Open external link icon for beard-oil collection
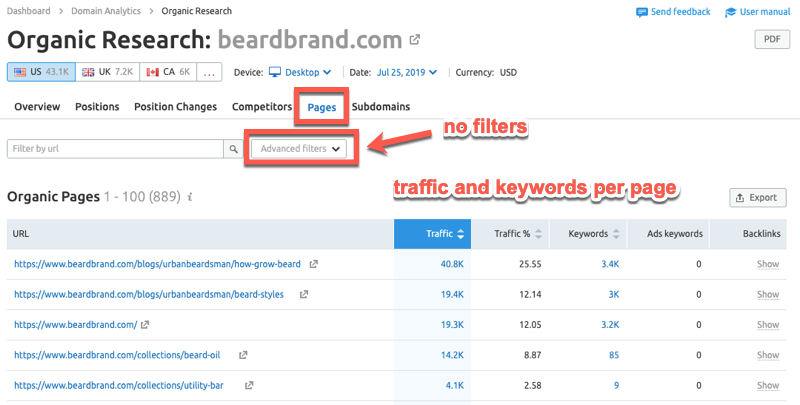The height and width of the screenshot is (405, 800). [243, 354]
